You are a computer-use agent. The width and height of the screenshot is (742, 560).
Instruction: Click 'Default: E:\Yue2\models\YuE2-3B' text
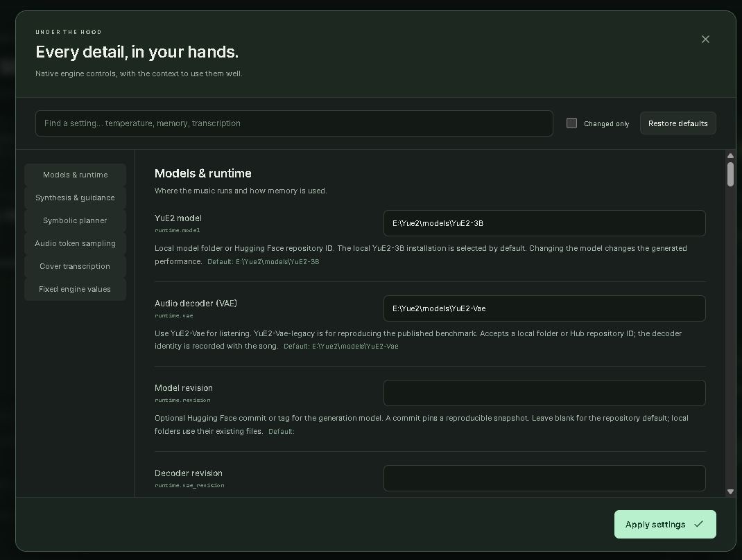point(263,261)
